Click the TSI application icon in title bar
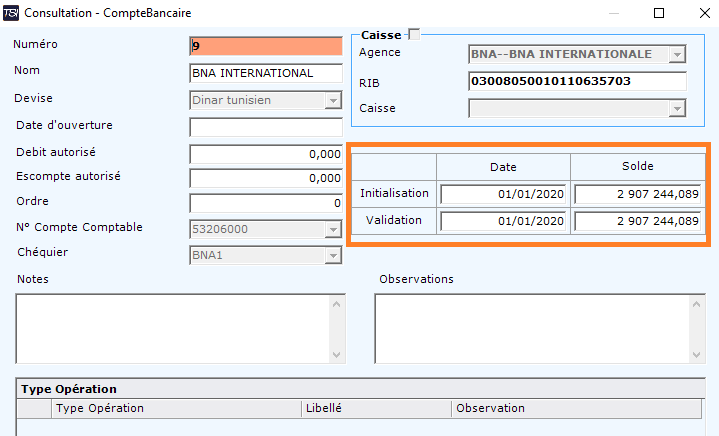719x436 pixels. [x=11, y=13]
